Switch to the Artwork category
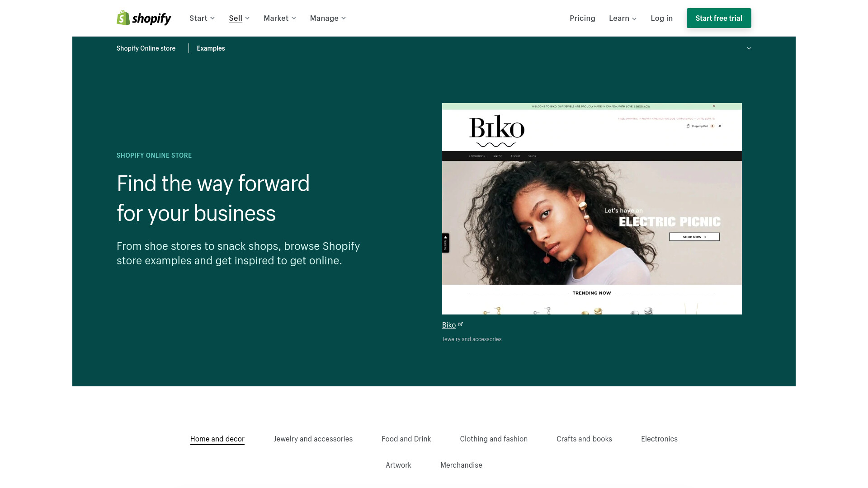 [398, 465]
